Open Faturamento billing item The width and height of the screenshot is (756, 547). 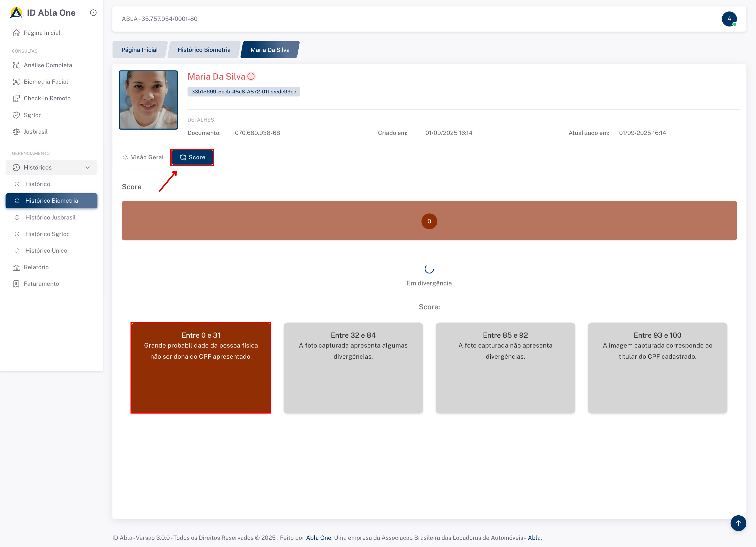coord(41,284)
